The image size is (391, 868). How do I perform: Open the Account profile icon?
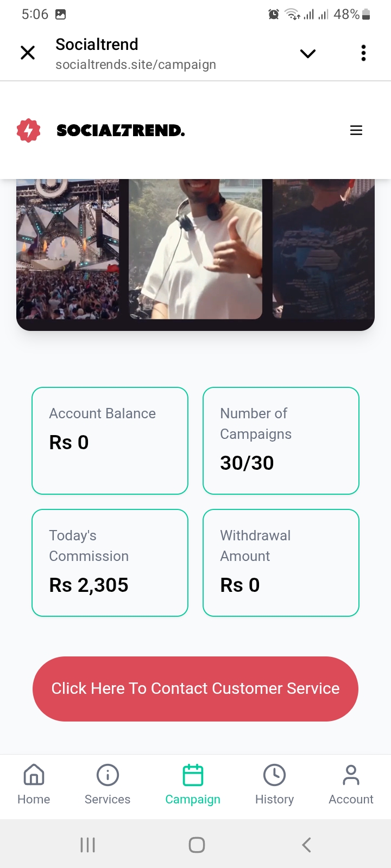(x=351, y=776)
